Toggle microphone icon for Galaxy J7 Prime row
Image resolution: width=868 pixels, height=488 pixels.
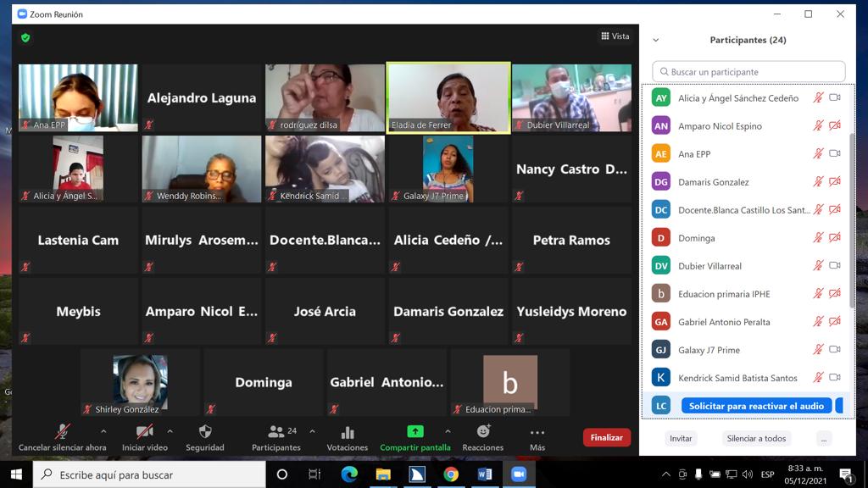tap(818, 349)
